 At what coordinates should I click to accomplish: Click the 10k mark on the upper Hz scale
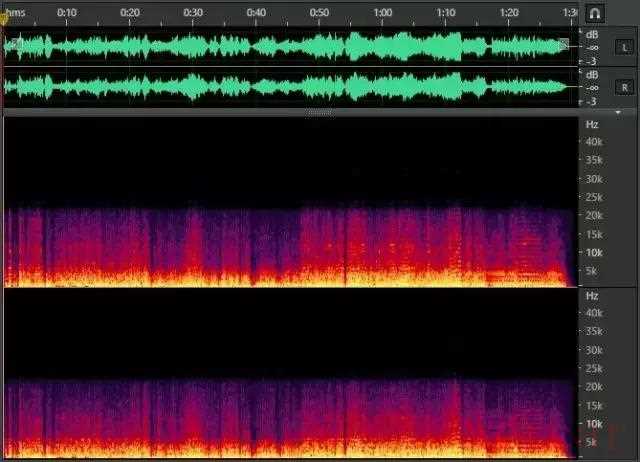coord(593,253)
